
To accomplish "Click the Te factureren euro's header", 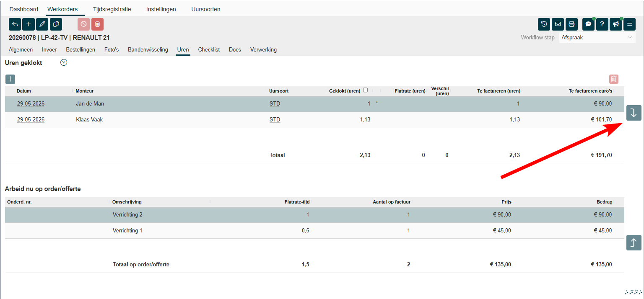I will (x=590, y=91).
